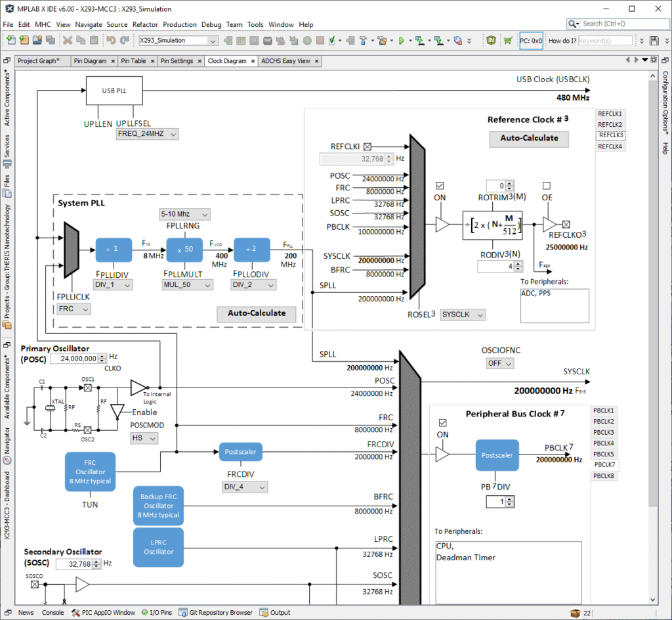Click the New Project toolbar icon
Screen dimensions: 672x620
coord(24,40)
